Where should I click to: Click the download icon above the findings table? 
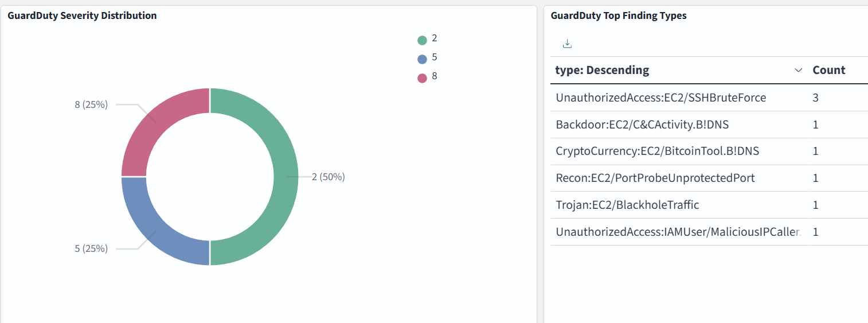567,44
